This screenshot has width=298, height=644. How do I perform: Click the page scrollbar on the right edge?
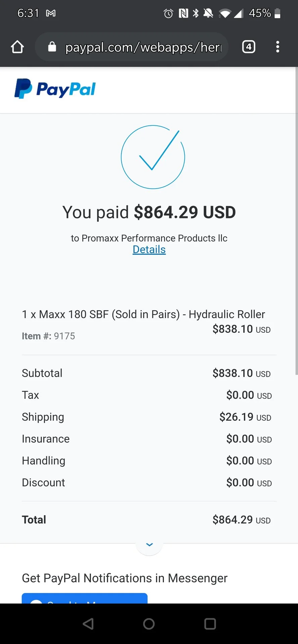pos(296,221)
